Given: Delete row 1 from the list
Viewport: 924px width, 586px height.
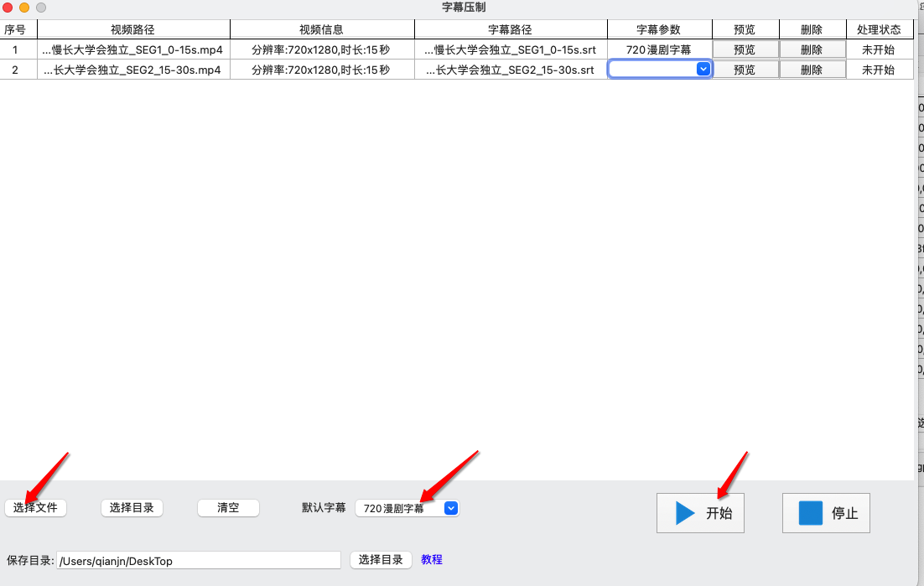Looking at the screenshot, I should click(x=812, y=49).
